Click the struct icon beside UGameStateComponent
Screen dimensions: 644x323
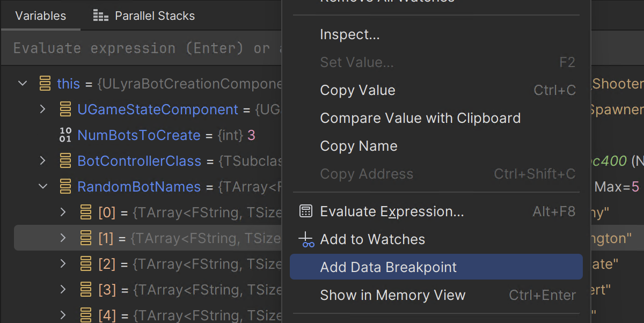click(65, 109)
